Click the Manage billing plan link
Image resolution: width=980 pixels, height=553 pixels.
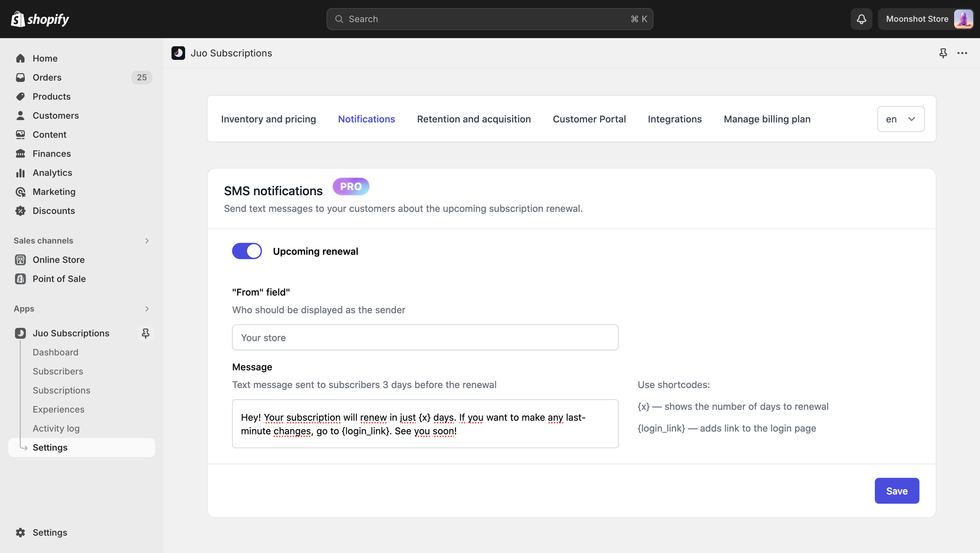767,118
